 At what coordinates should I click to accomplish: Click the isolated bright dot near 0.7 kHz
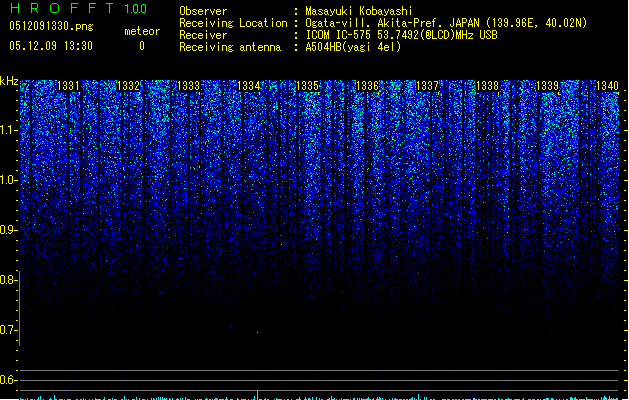(x=258, y=333)
